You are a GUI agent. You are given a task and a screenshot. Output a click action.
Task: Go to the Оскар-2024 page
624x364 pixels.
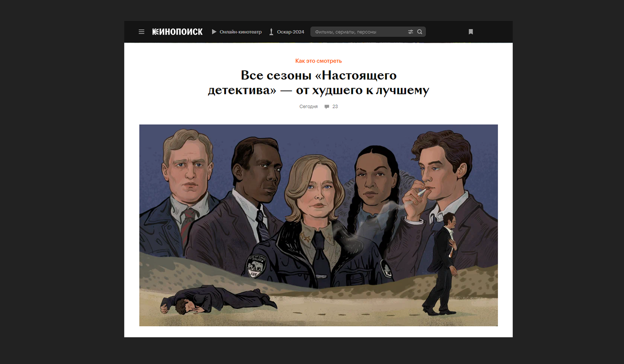click(x=290, y=32)
